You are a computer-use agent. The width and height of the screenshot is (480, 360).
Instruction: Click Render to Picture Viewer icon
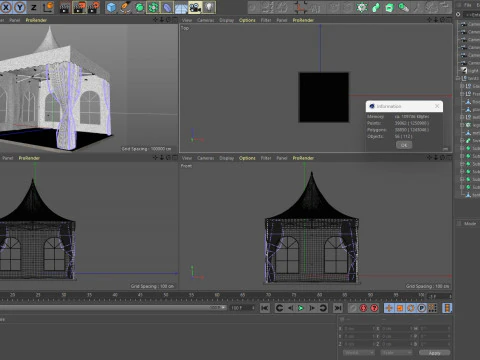click(79, 7)
